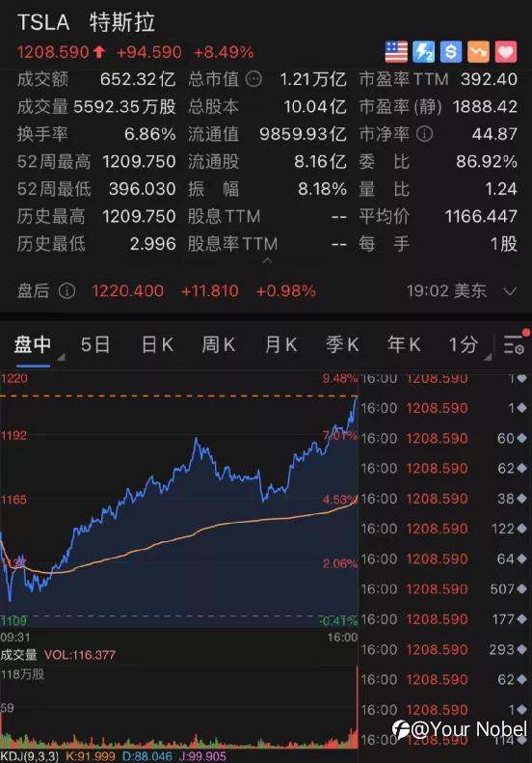The height and width of the screenshot is (763, 532).
Task: Switch to the 5日 chart tab
Action: (94, 344)
